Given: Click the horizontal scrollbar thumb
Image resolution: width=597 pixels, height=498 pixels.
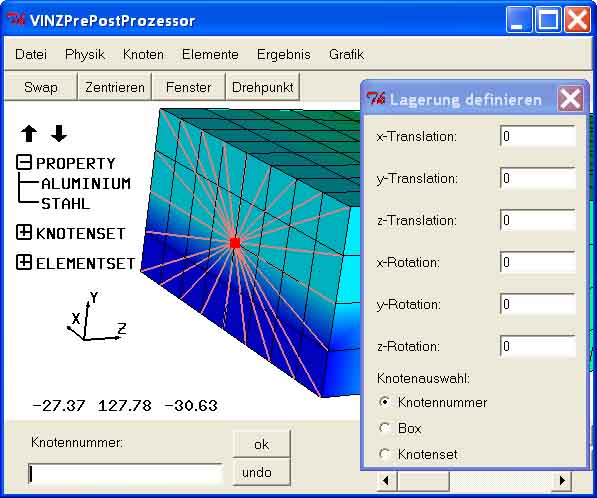Looking at the screenshot, I should pyautogui.click(x=423, y=480).
